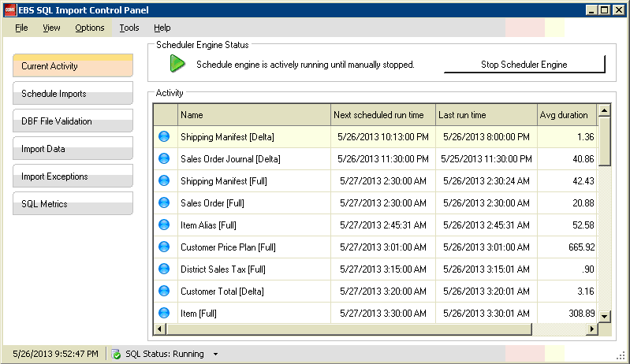The image size is (630, 364).
Task: Click the blue status icon for Customer Total [Delta]
Action: [164, 292]
